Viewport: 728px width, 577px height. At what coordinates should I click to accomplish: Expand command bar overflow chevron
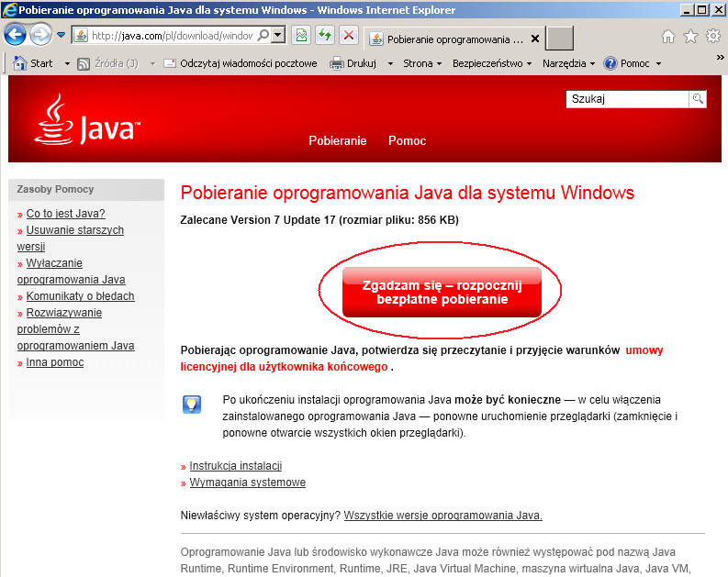click(x=720, y=57)
